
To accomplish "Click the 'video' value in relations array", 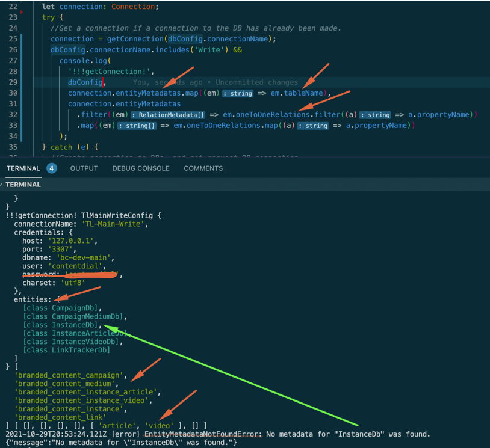I will click(x=159, y=426).
